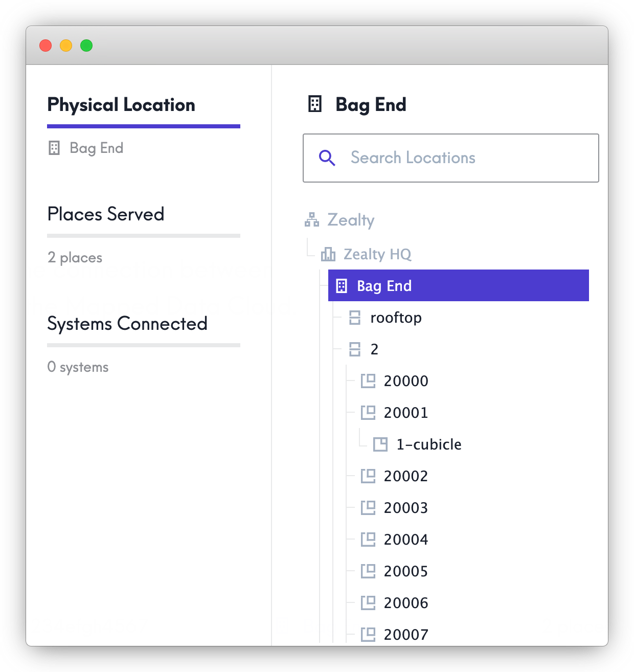Viewport: 634px width, 672px height.
Task: Select room 20004
Action: (x=406, y=540)
